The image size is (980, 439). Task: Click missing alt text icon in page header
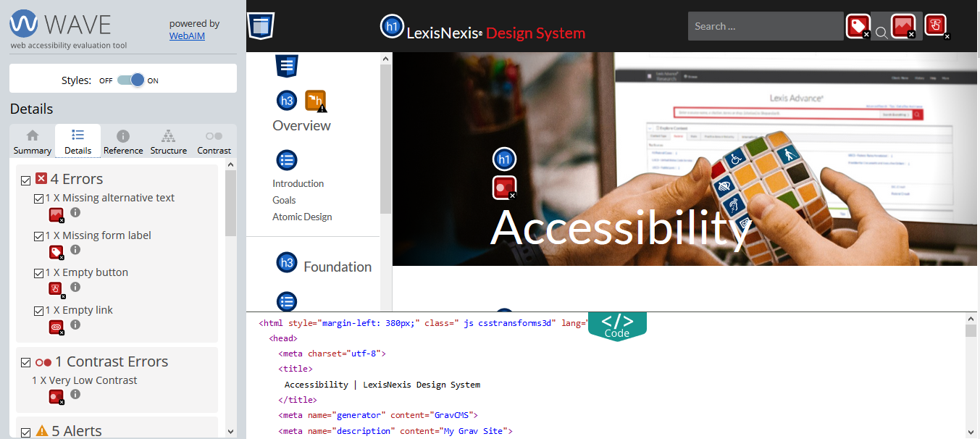(x=903, y=26)
